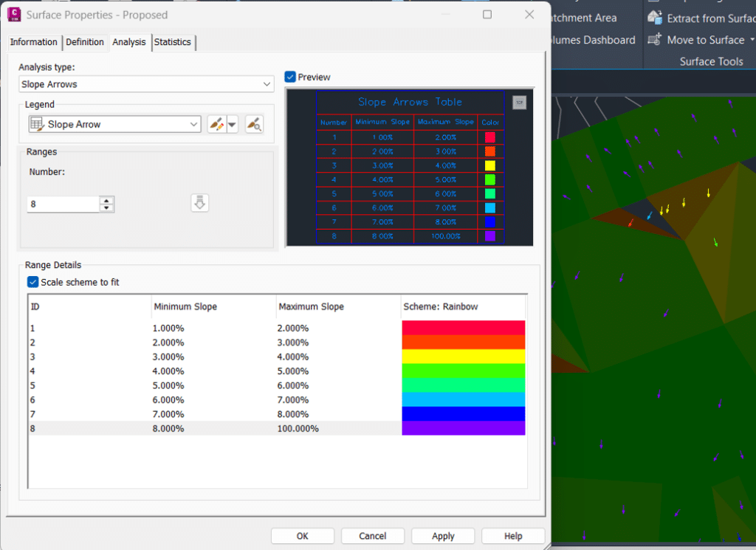
Task: Click the cyan color swatch for range 6
Action: 464,399
